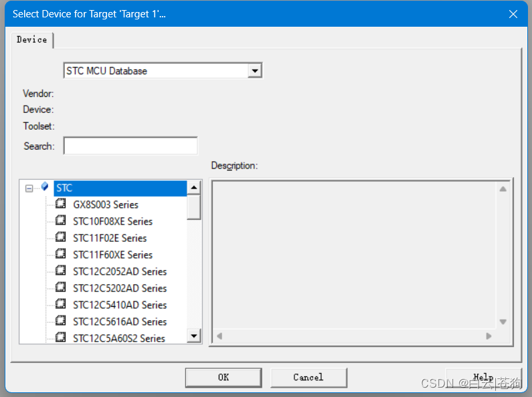Click Description pane scroll down arrow
532x397 pixels.
[x=503, y=321]
